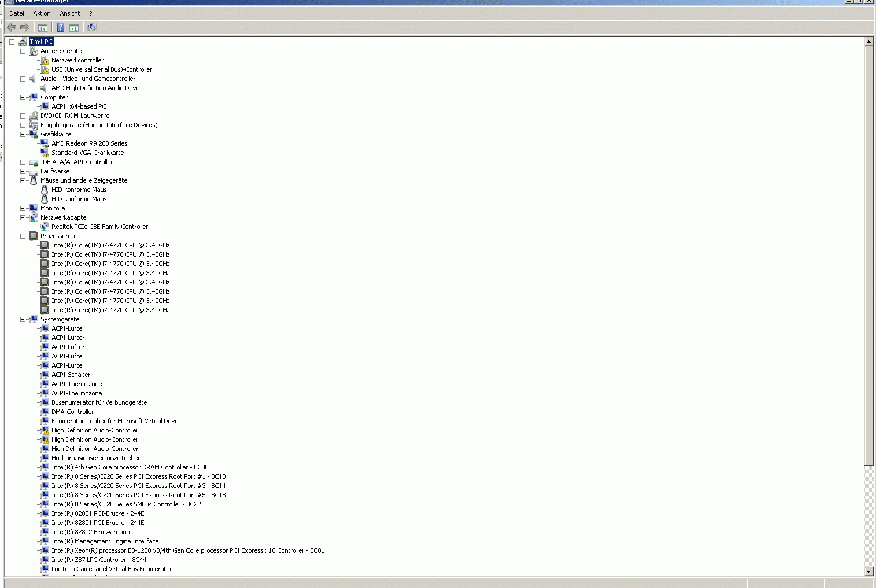Select the Xeon E3-1200 PCI Express x16 Controller row

[x=188, y=550]
